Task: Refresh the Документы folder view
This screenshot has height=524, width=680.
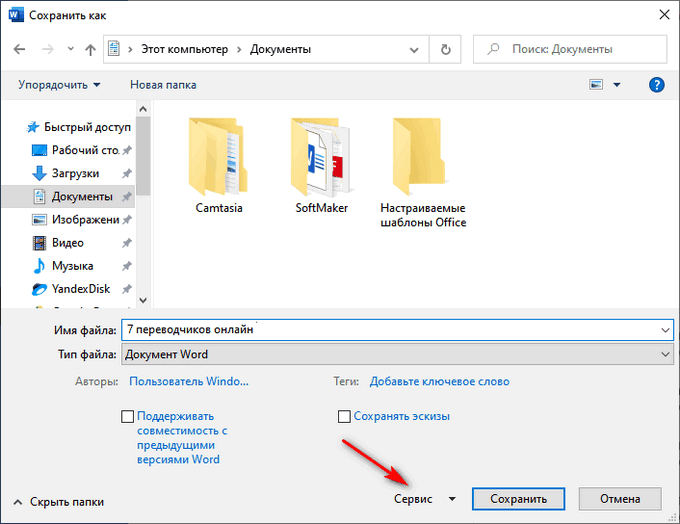Action: 445,49
